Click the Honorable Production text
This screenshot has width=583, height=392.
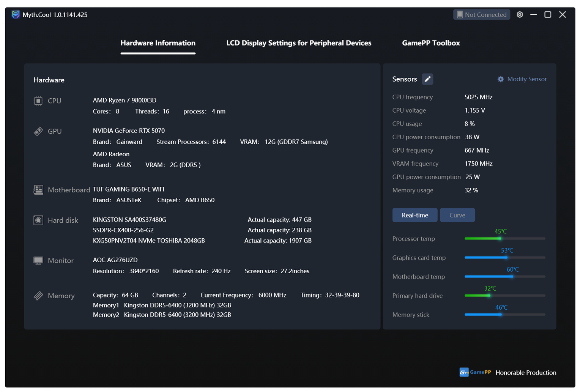click(x=526, y=373)
